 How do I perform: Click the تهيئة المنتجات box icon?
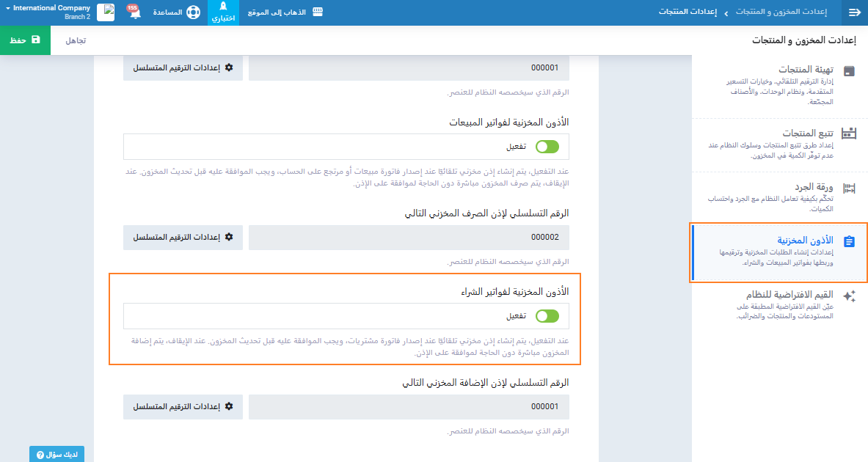pos(849,71)
